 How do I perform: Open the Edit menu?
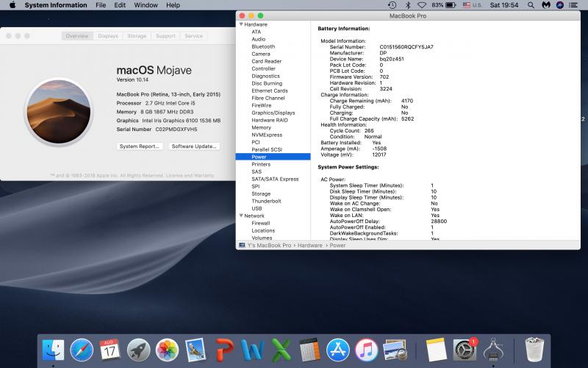pos(120,5)
